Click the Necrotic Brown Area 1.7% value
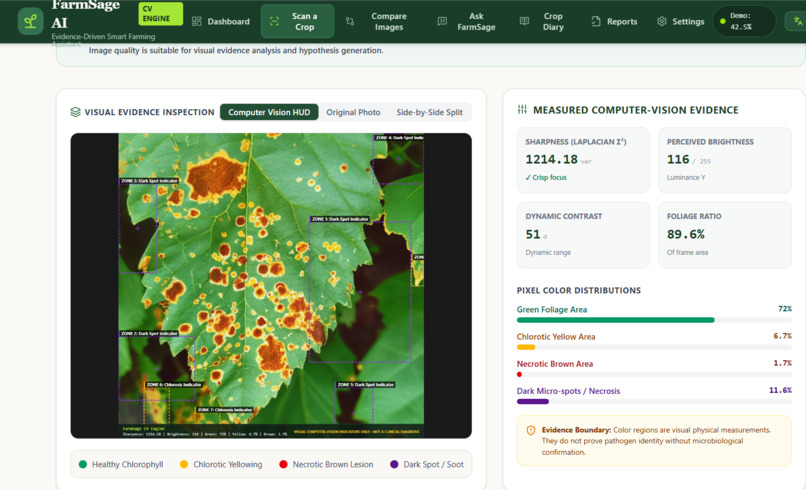This screenshot has width=806, height=489. tap(782, 364)
